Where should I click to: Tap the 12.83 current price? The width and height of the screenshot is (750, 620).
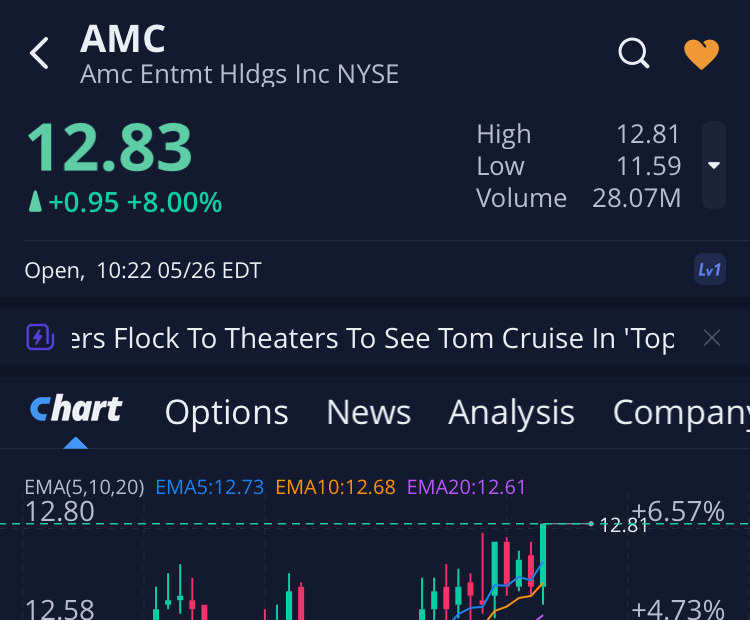[109, 148]
